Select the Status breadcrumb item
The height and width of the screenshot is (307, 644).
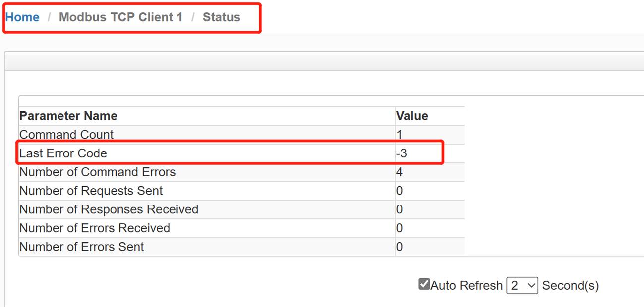point(222,17)
